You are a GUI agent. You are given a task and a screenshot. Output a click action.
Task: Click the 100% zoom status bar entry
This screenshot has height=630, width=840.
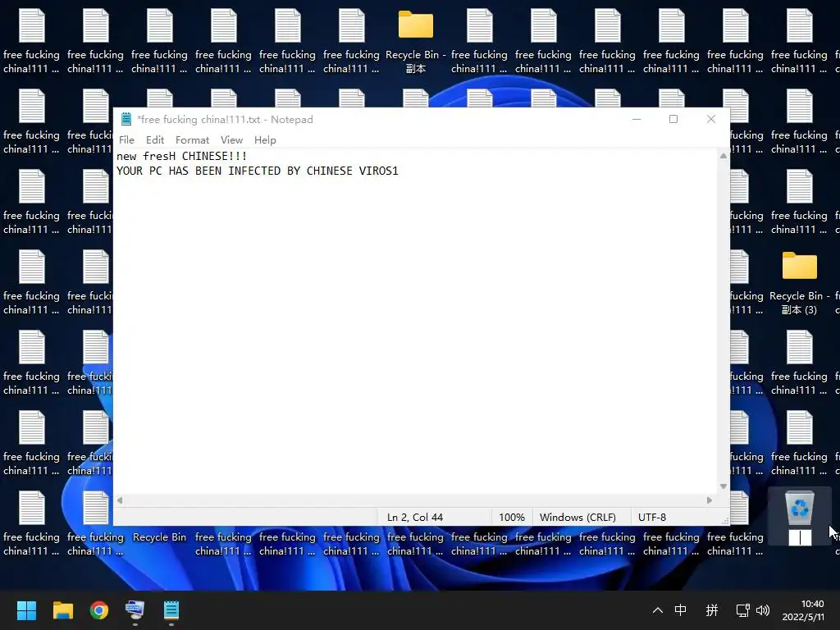click(512, 517)
